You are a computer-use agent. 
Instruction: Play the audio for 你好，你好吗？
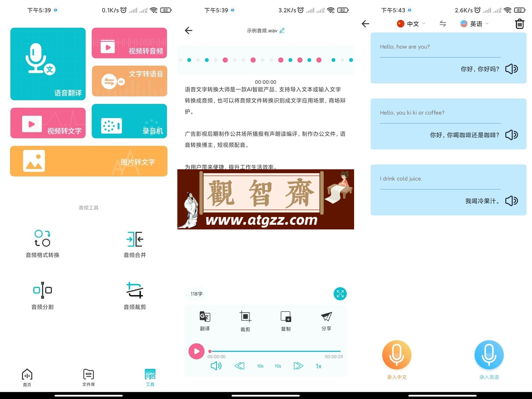[511, 69]
